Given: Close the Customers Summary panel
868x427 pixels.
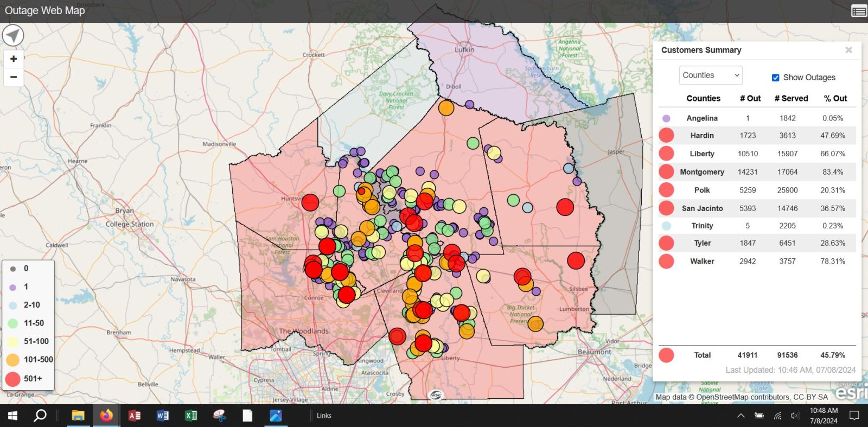Looking at the screenshot, I should coord(848,50).
